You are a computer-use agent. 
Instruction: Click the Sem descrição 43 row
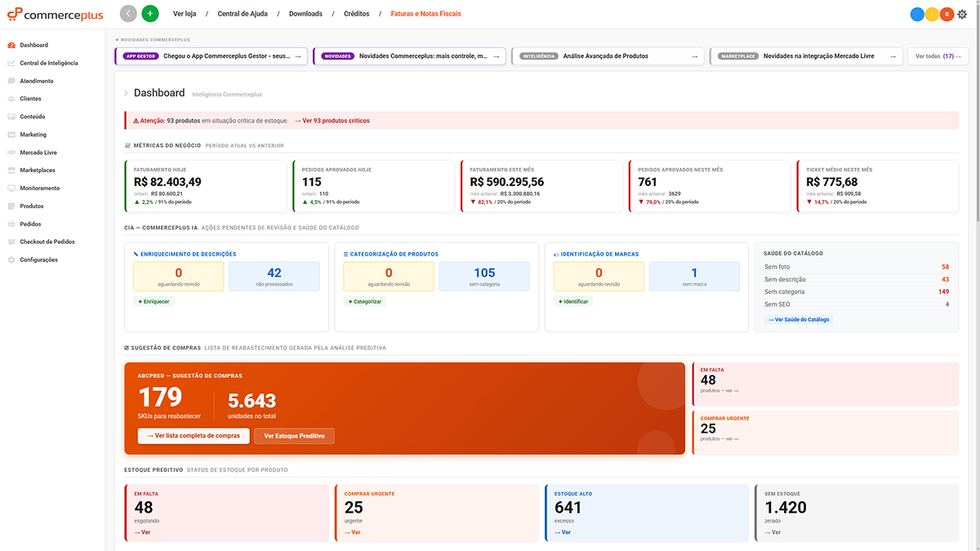click(x=857, y=279)
